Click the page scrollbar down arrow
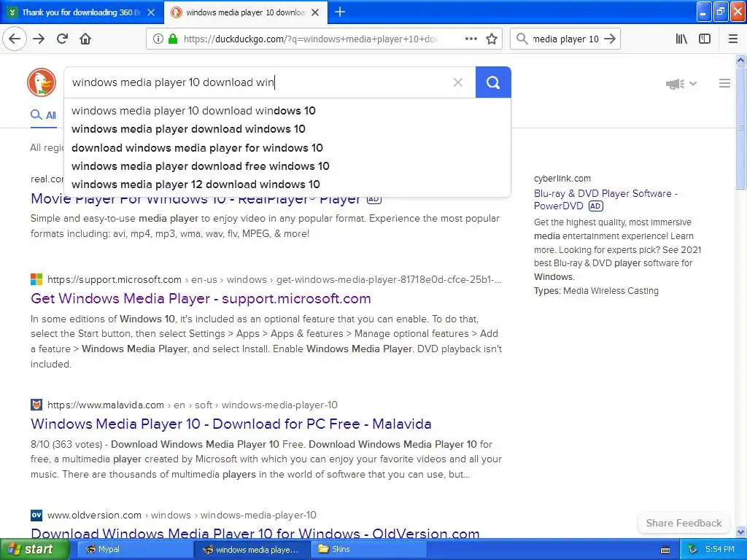 740,532
